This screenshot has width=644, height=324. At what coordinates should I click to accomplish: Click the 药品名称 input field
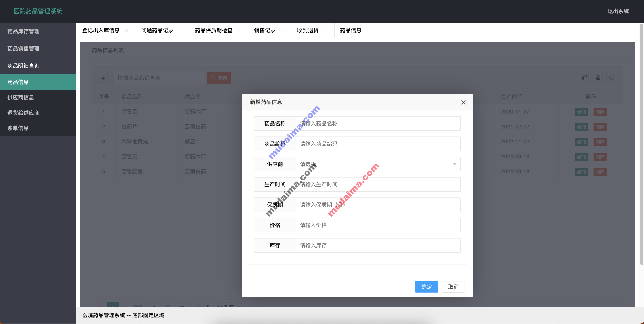point(378,123)
